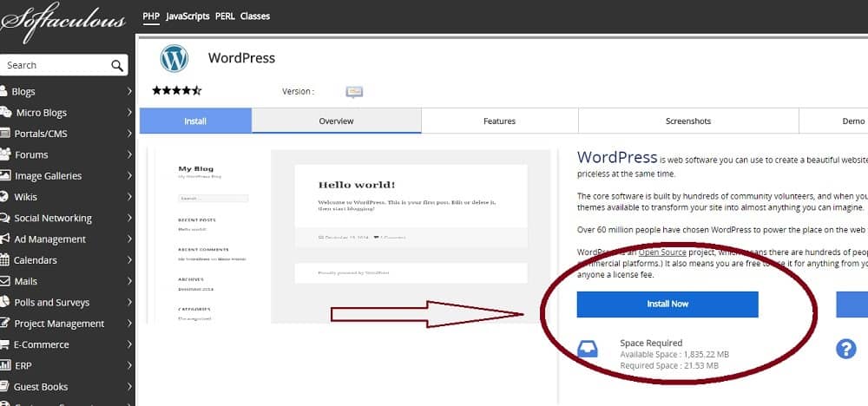The image size is (868, 406).
Task: Click the Micro Blogs category icon
Action: (x=5, y=112)
